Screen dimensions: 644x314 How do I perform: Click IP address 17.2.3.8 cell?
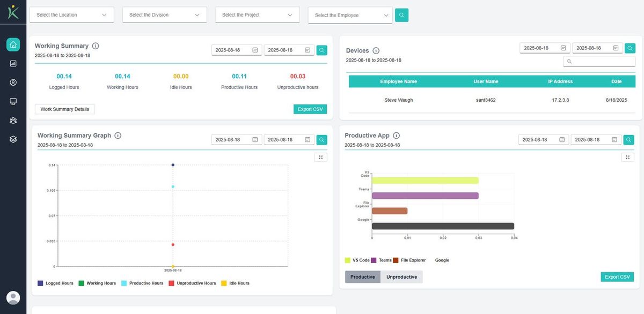(x=560, y=100)
